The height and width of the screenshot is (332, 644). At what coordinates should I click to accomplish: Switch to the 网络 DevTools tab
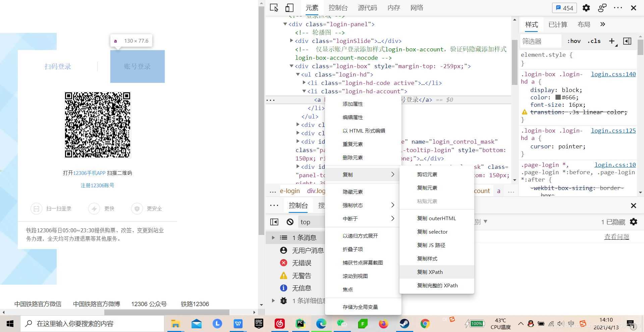tap(417, 7)
